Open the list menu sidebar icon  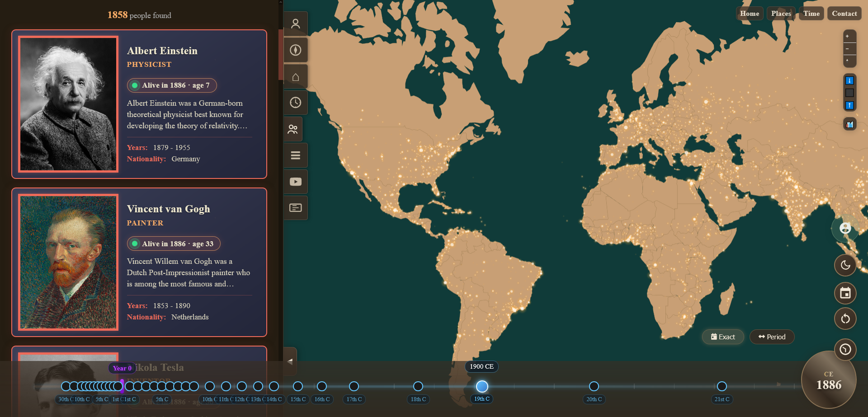tap(296, 155)
